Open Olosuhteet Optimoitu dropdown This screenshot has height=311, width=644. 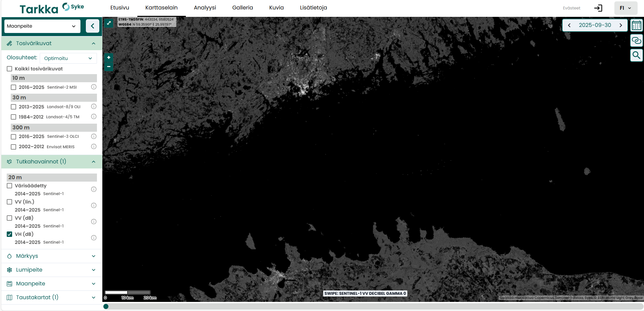coord(68,58)
